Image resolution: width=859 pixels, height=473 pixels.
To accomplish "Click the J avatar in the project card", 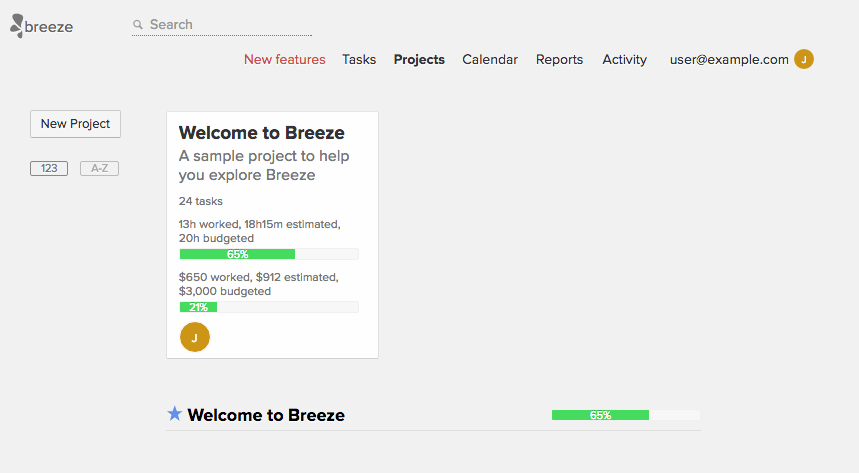I will tap(194, 337).
